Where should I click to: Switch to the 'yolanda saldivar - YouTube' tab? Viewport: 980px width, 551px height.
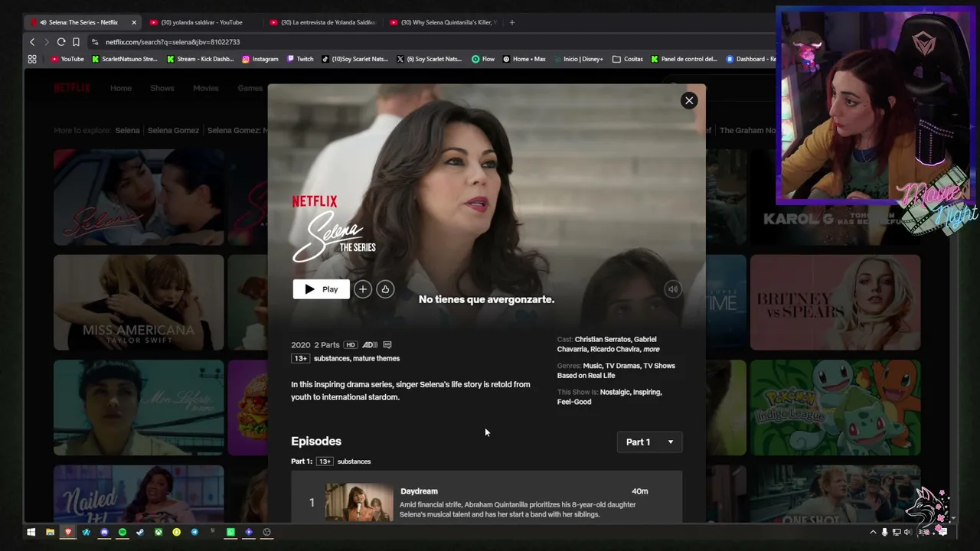pos(202,22)
